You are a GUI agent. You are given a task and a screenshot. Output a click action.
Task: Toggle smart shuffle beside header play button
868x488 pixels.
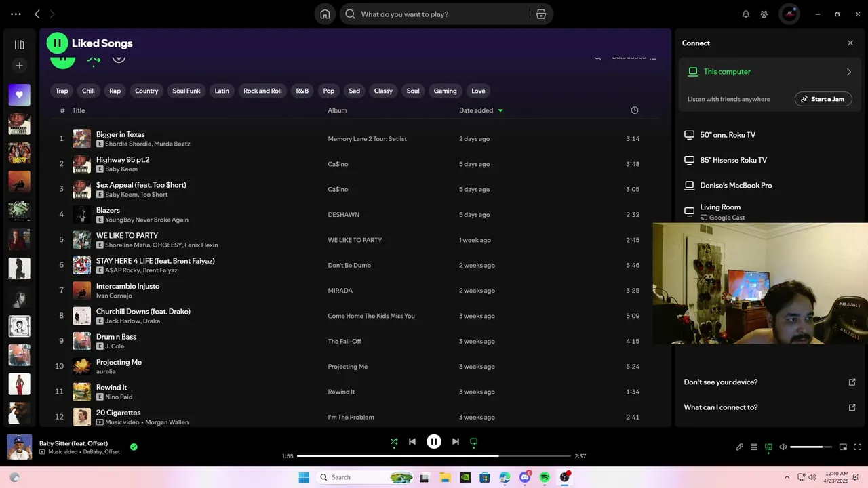coord(94,59)
